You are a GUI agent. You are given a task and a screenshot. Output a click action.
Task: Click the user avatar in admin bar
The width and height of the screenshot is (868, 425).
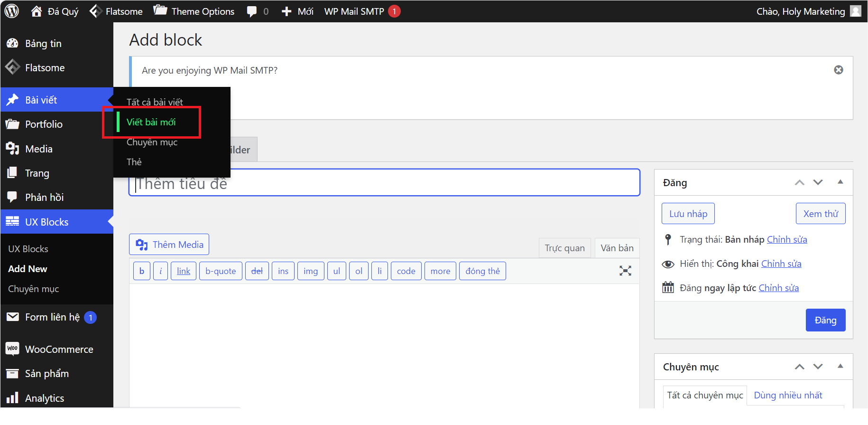point(855,11)
